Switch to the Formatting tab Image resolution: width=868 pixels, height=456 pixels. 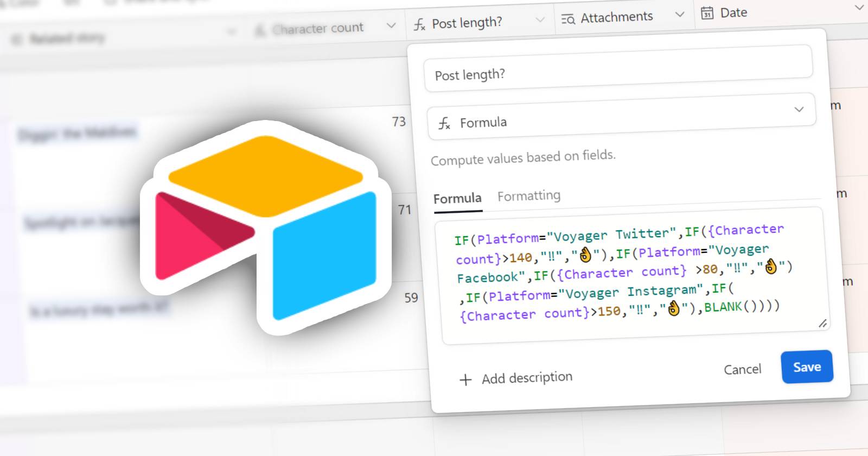(x=529, y=195)
